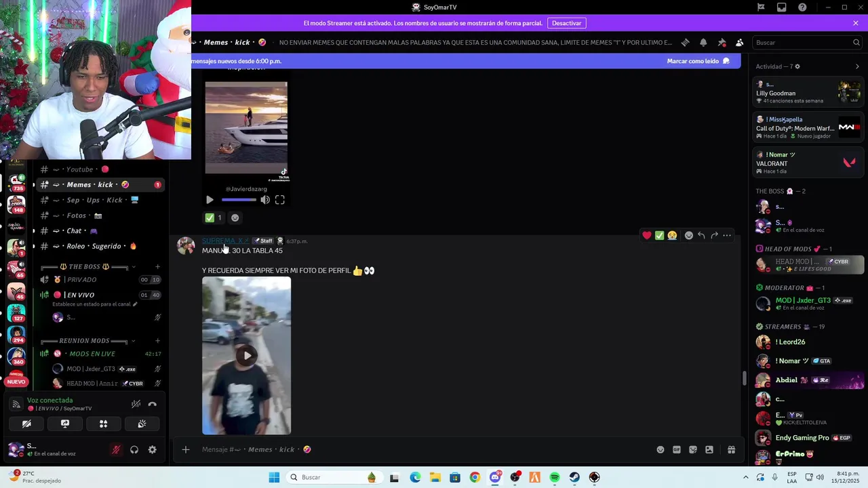
Task: Open SUPREMA username link in chat
Action: click(225, 241)
